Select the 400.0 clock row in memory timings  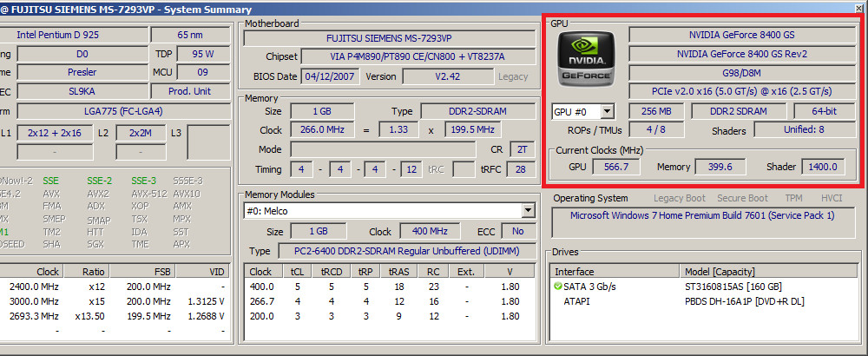[261, 287]
